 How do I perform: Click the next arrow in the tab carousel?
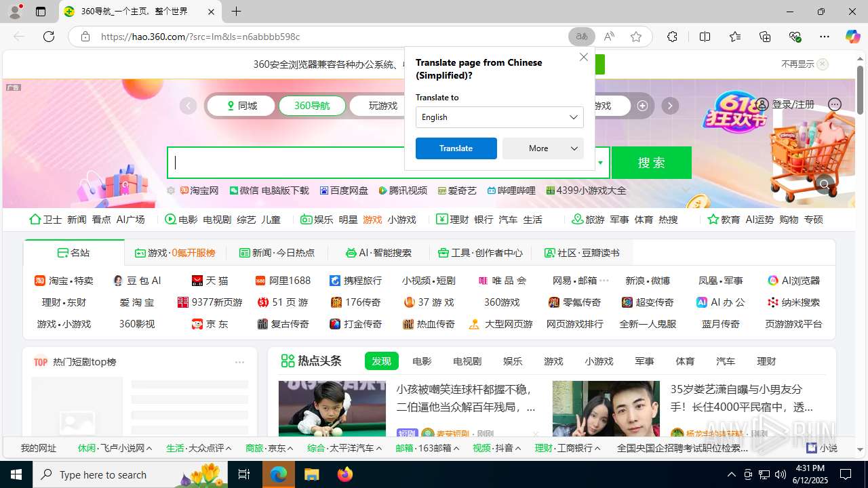670,106
